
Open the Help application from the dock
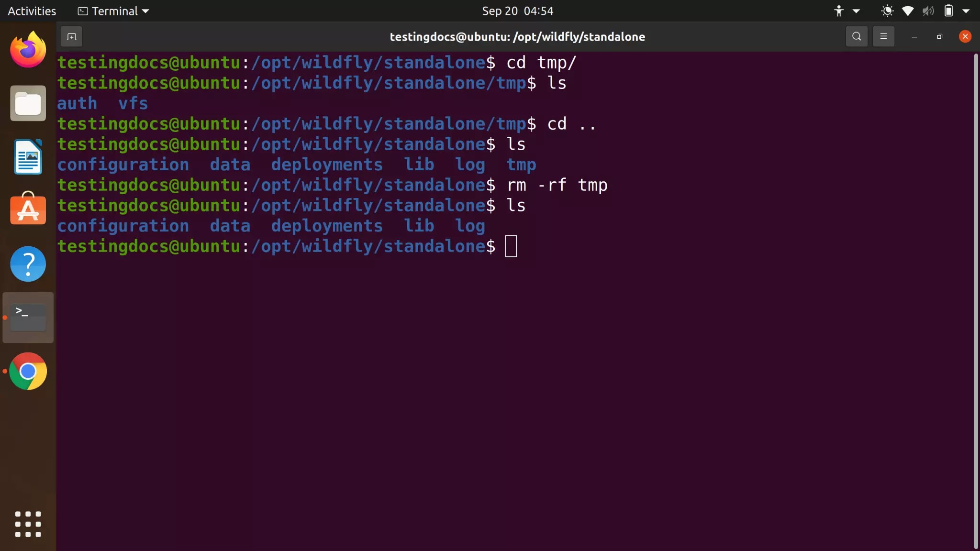[27, 264]
